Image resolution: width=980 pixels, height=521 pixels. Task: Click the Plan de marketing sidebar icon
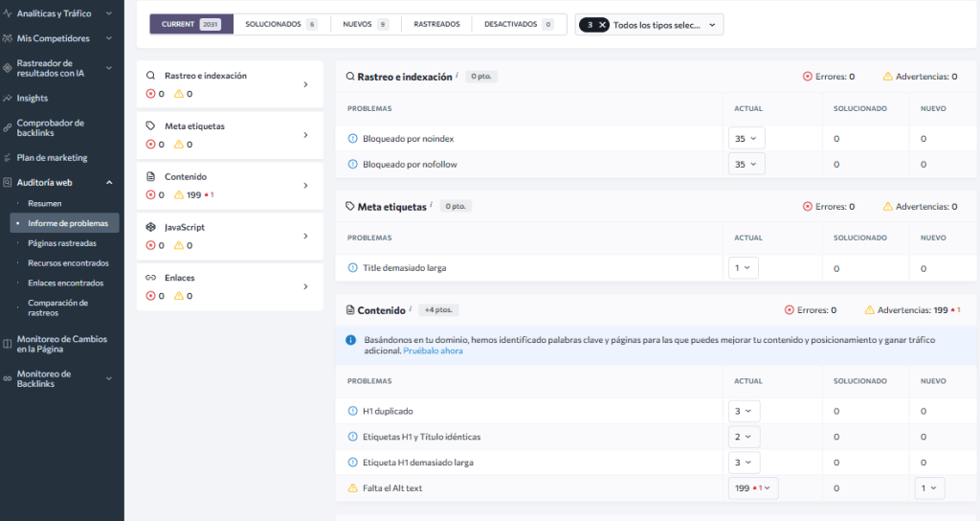pos(8,158)
